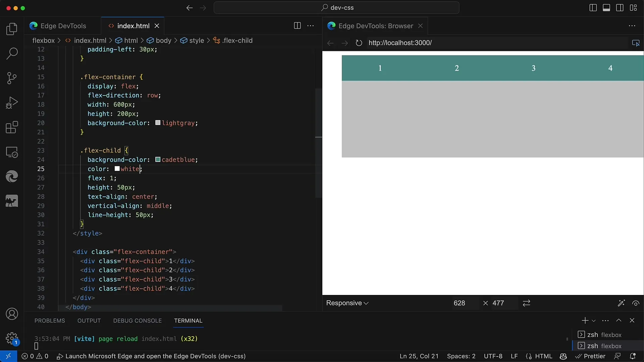Navigate forward with title bar arrow

tap(203, 8)
